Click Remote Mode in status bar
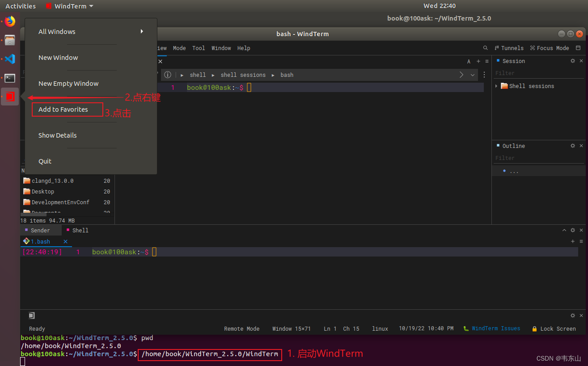Viewport: 588px width, 366px height. coord(241,328)
